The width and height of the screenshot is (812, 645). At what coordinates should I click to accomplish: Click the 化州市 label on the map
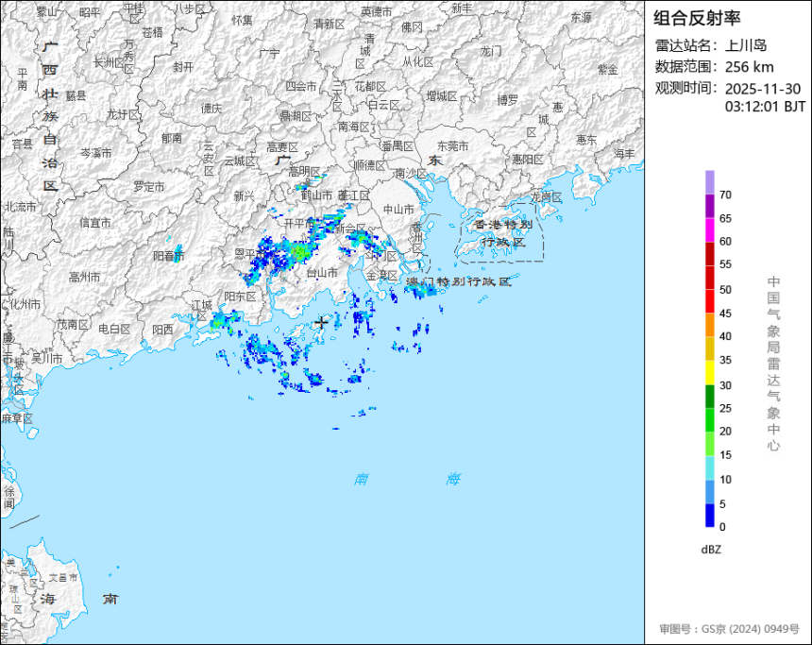[x=25, y=304]
